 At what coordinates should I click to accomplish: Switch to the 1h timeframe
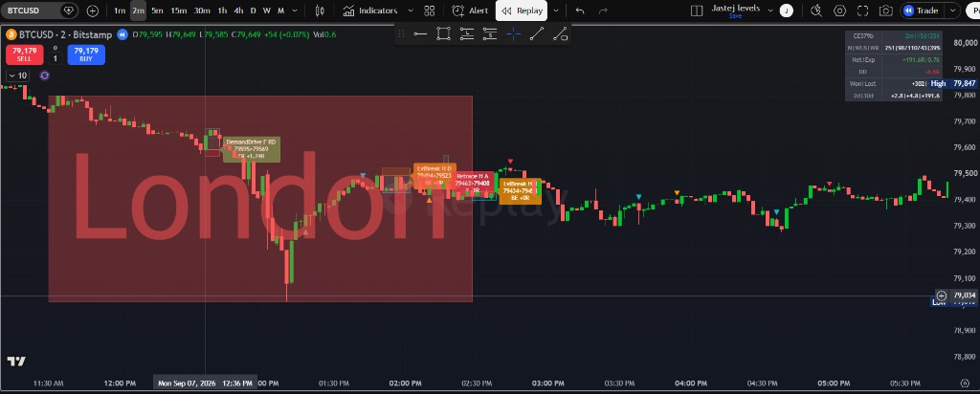[x=222, y=11]
